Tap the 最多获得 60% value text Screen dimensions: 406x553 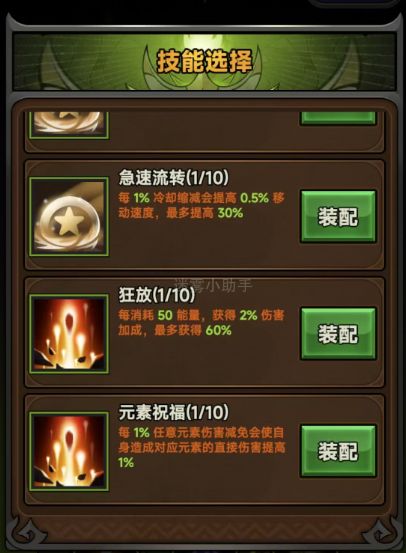click(193, 330)
